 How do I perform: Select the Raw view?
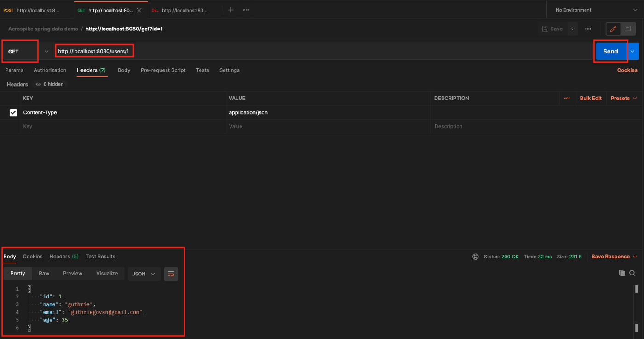pos(44,273)
